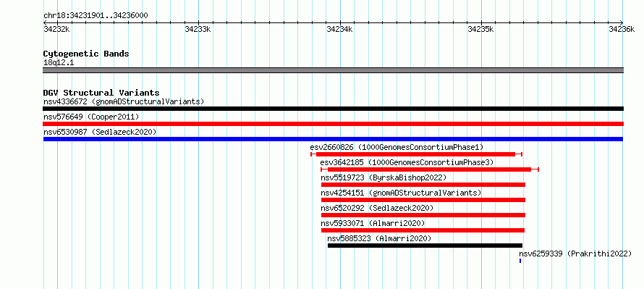The width and height of the screenshot is (644, 289).
Task: Click the chr18:34231901..34236000 region label
Action: click(96, 16)
